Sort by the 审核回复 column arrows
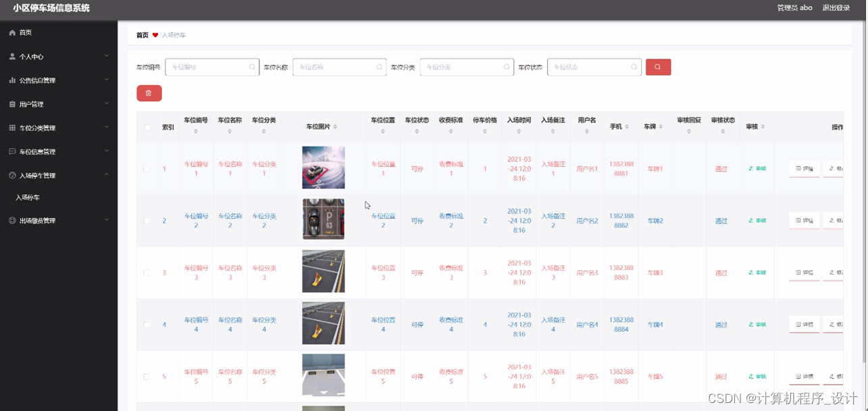 [688, 132]
